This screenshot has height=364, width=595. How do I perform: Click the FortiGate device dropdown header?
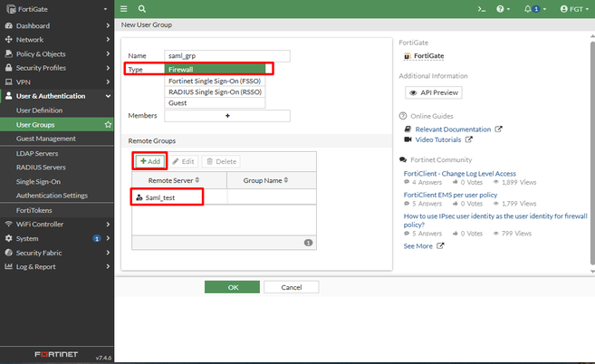tap(57, 9)
